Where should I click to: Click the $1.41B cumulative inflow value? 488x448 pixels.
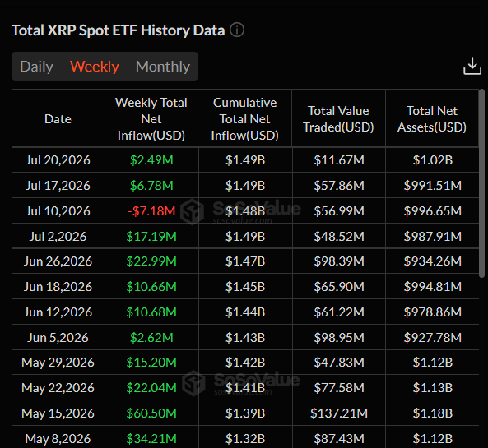coord(245,388)
